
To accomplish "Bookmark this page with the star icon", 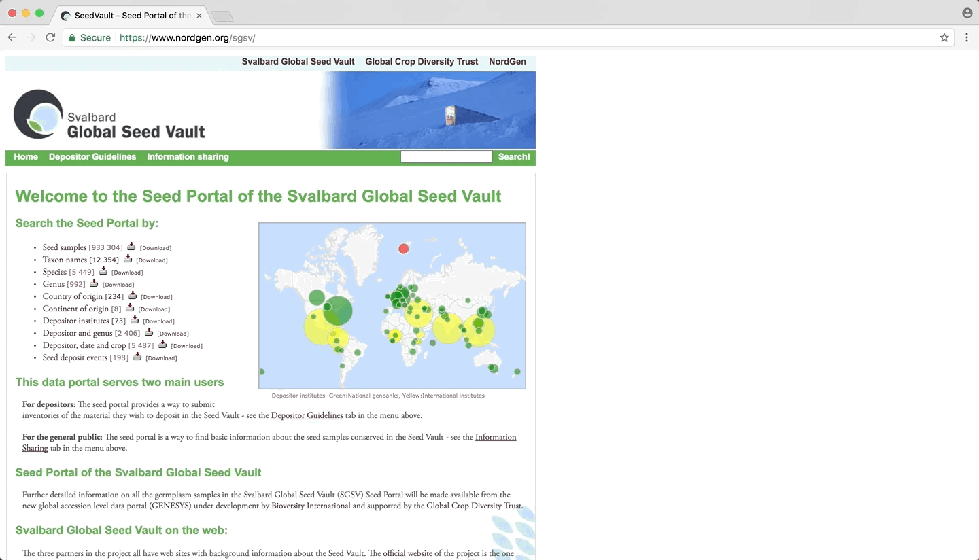I will 944,38.
